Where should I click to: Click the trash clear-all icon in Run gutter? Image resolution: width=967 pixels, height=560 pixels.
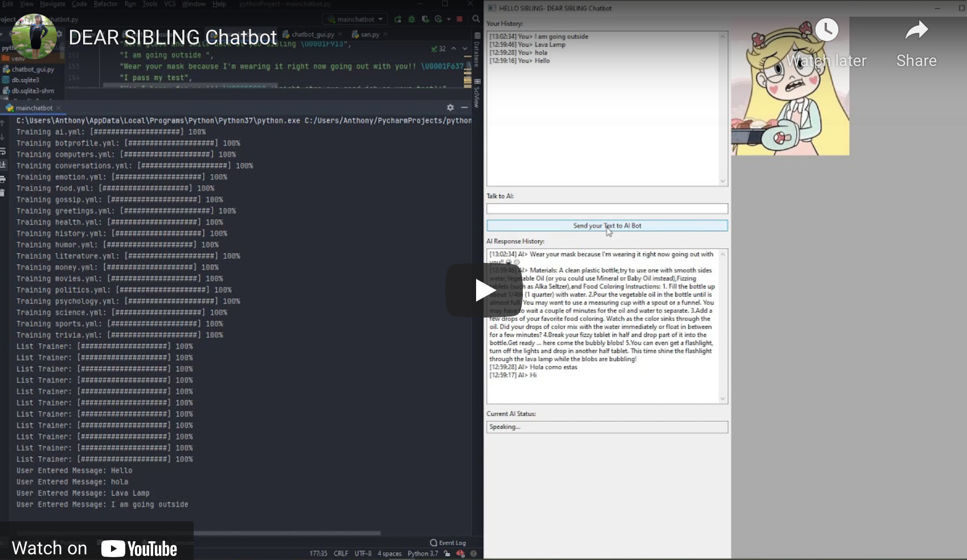pos(3,193)
